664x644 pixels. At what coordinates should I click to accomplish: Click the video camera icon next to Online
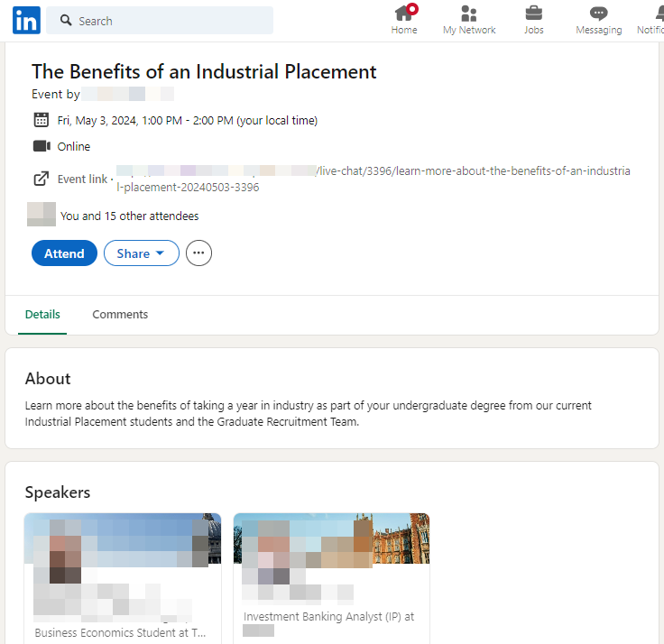[41, 146]
